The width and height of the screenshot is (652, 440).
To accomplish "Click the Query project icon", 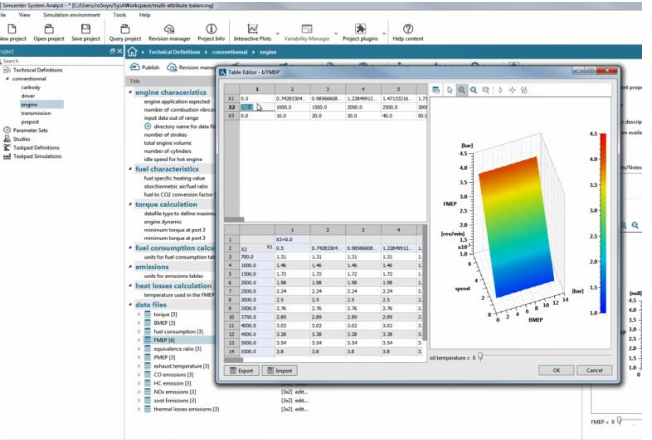I will pyautogui.click(x=126, y=29).
